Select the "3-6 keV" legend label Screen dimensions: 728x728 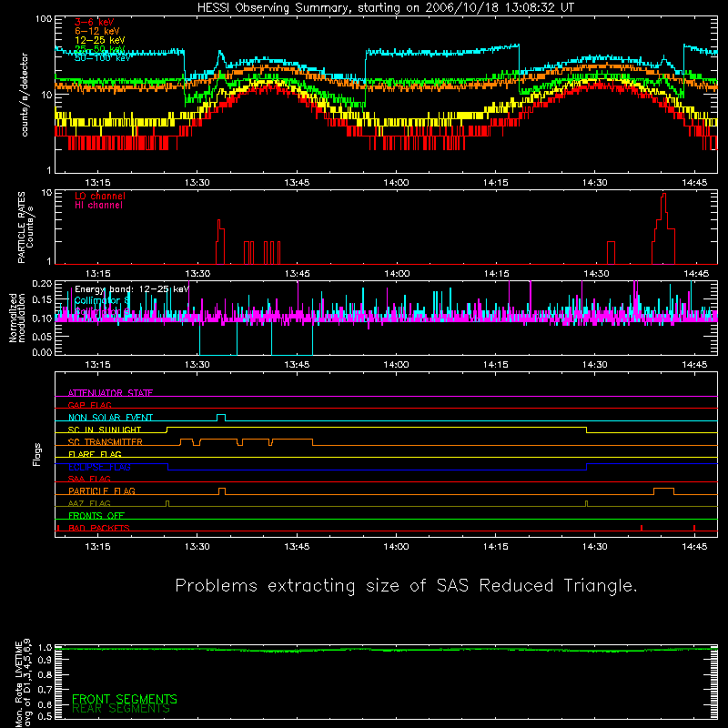[x=95, y=22]
